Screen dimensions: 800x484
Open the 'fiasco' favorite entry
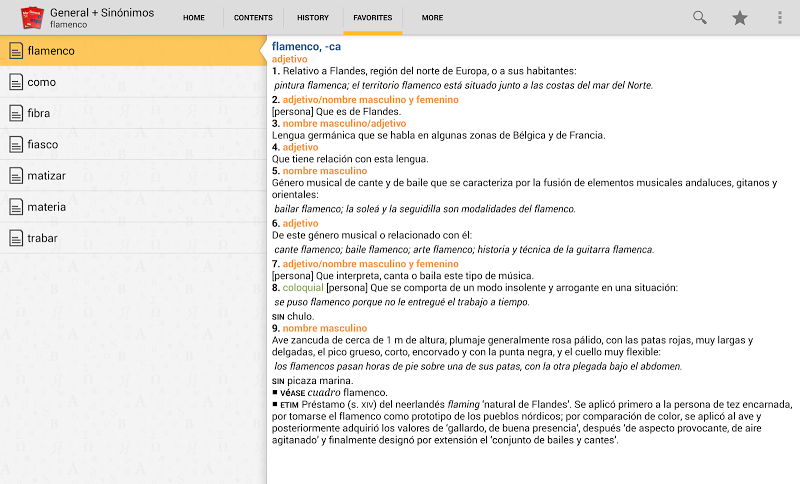[133, 144]
